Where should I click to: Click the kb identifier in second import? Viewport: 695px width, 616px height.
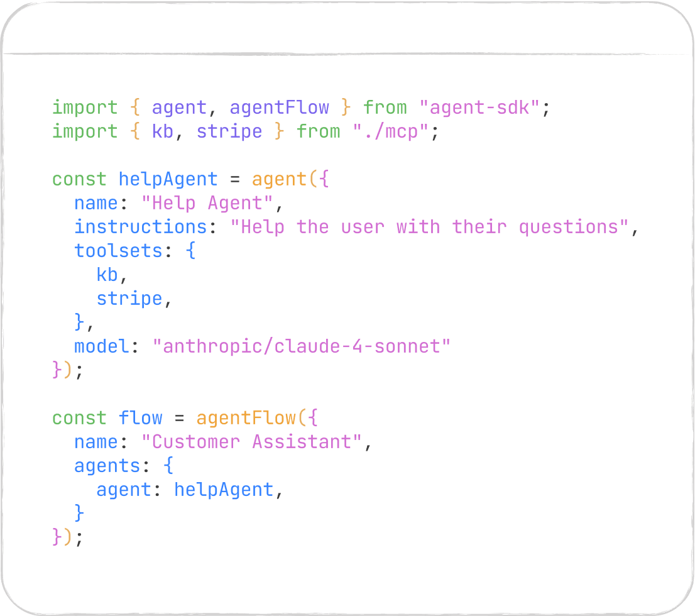(x=163, y=132)
